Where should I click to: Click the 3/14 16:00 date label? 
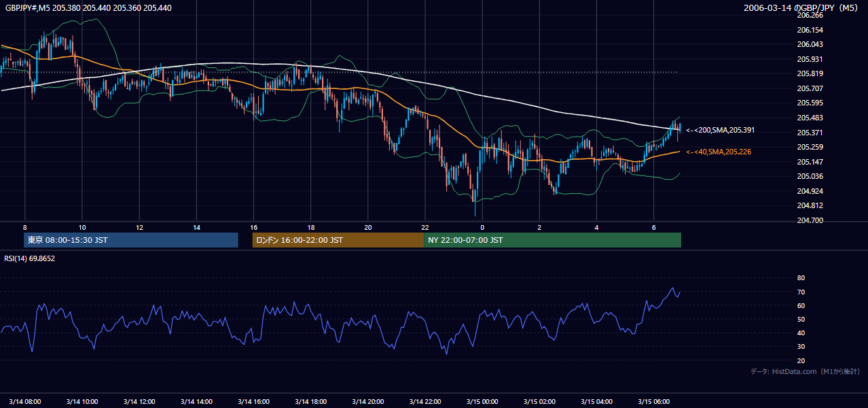point(253,401)
